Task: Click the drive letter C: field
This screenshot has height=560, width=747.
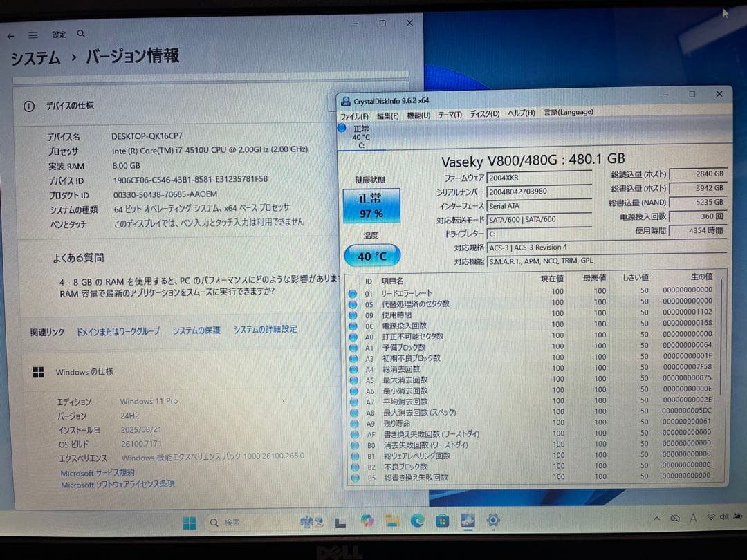Action: (539, 234)
